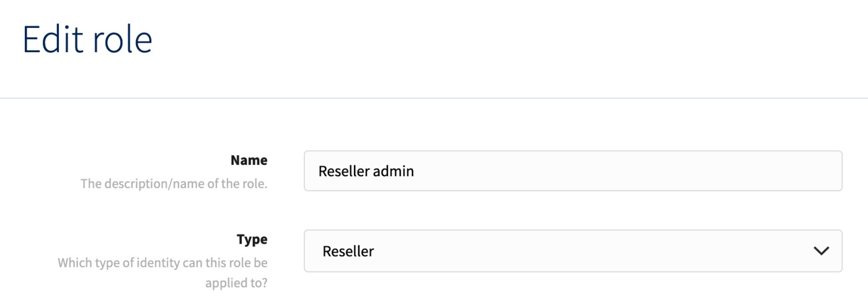Place cursor after 'admin' in Name field
868x307 pixels.
pos(415,171)
